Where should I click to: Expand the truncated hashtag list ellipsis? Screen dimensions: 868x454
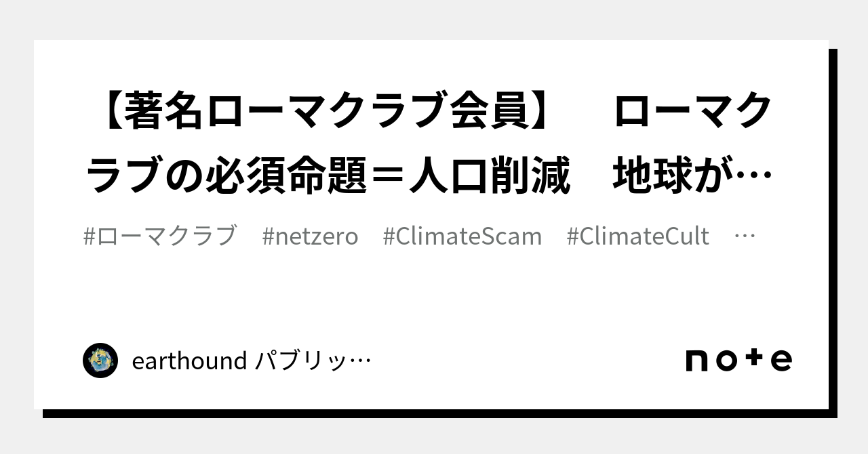[745, 237]
